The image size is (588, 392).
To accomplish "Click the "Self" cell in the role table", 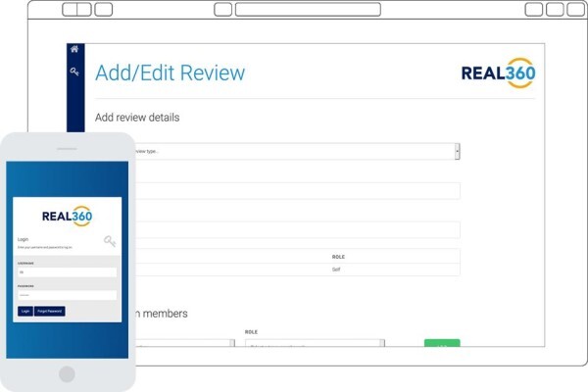I will point(336,269).
